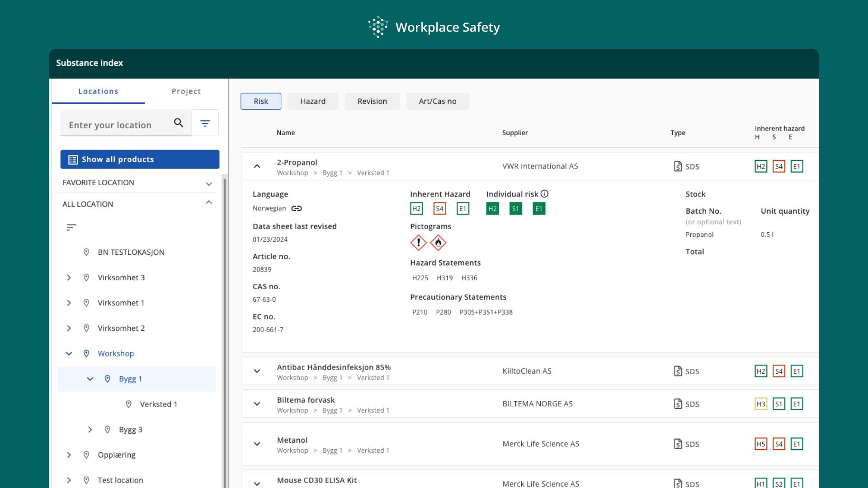The height and width of the screenshot is (488, 868).
Task: Select the Hazard view tab
Action: (x=313, y=101)
